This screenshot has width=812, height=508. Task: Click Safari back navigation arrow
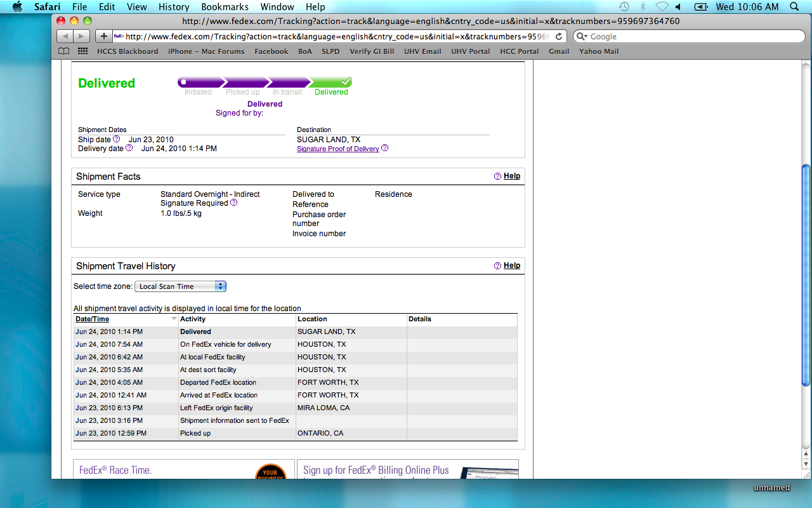pyautogui.click(x=65, y=36)
